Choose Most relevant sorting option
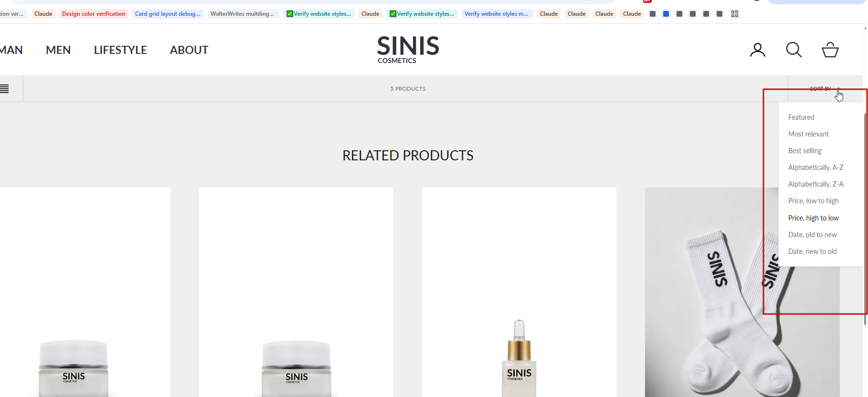This screenshot has width=868, height=397. point(808,134)
